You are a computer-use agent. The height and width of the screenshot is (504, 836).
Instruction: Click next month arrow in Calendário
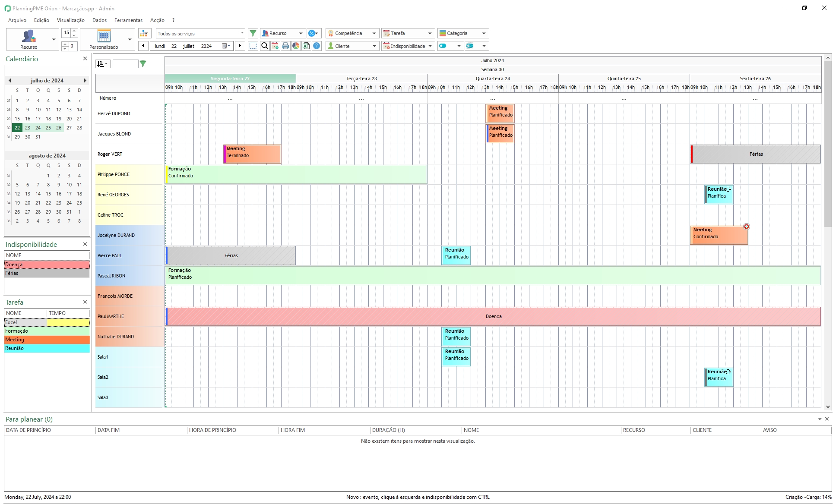point(85,80)
